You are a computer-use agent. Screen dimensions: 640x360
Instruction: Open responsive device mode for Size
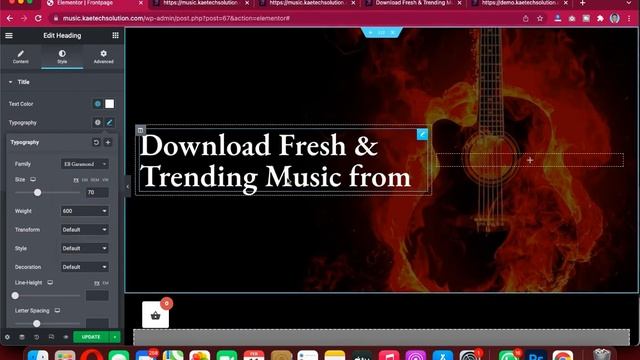click(33, 180)
